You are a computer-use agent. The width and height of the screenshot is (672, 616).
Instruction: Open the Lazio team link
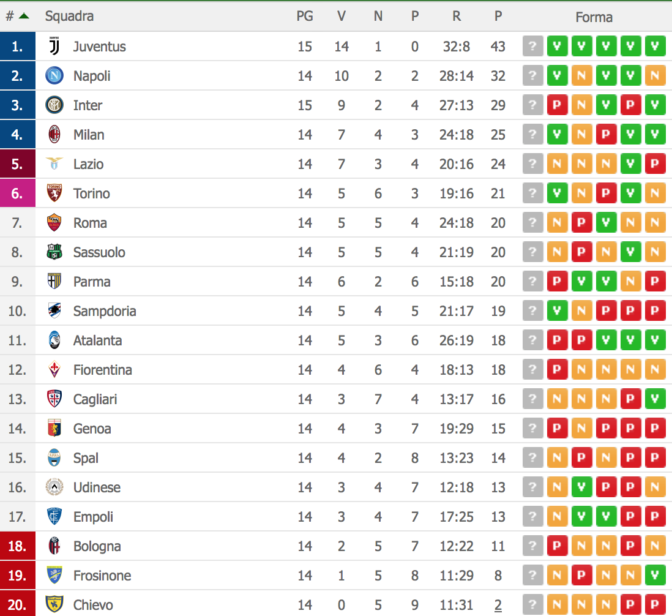tap(88, 164)
